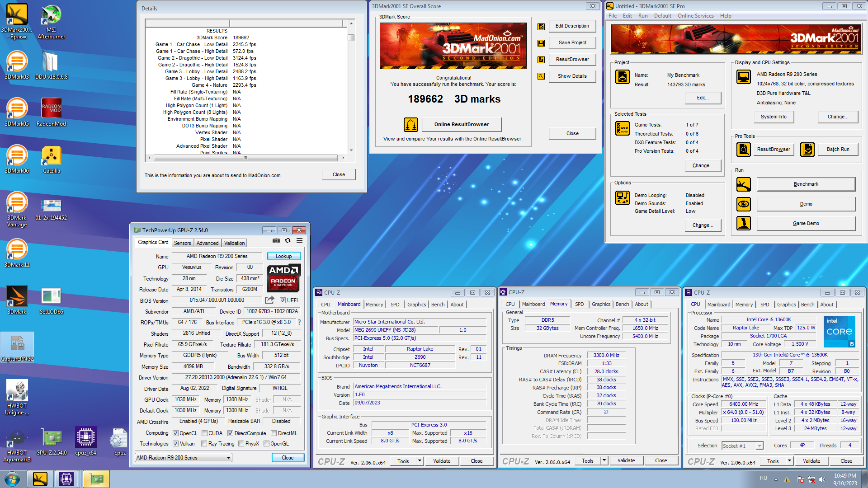Screen dimensions: 868x488
Task: Click the Benchmark run icon
Action: (744, 184)
